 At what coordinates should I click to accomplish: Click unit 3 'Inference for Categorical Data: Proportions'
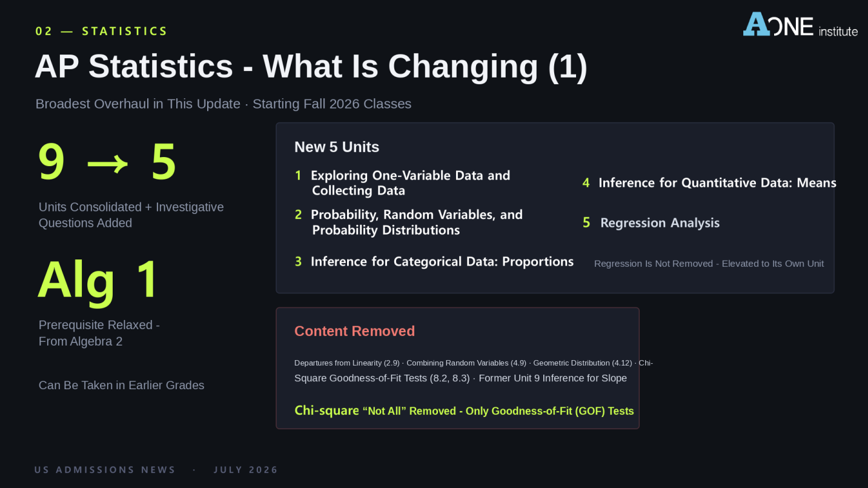point(434,261)
